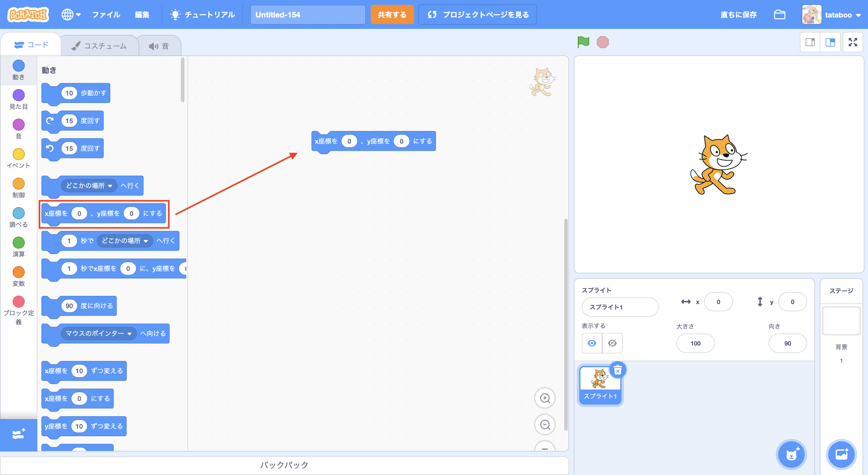Show the sprite with eye icon
This screenshot has width=868, height=475.
pyautogui.click(x=592, y=343)
